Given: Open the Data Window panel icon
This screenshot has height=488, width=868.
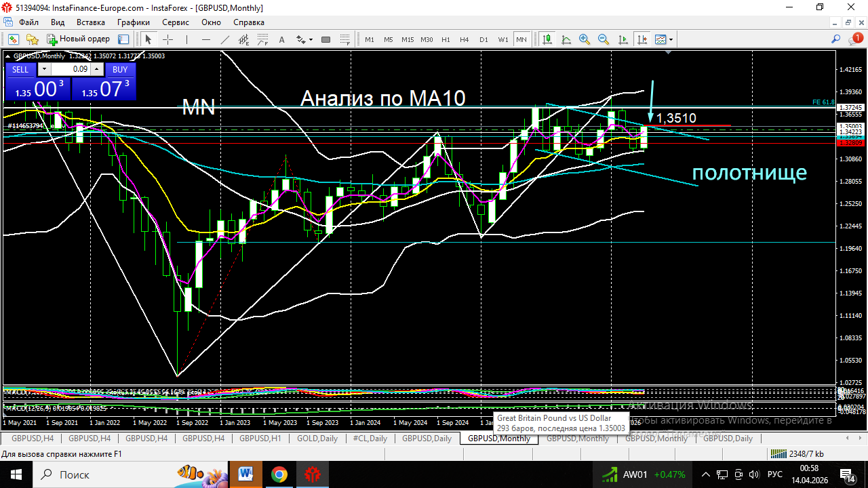Looking at the screenshot, I should pyautogui.click(x=123, y=39).
